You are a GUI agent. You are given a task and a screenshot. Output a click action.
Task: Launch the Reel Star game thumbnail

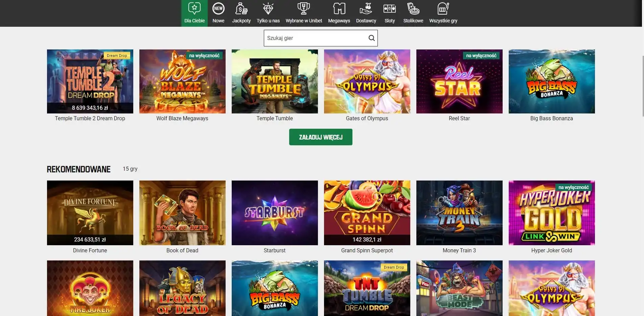pyautogui.click(x=459, y=81)
